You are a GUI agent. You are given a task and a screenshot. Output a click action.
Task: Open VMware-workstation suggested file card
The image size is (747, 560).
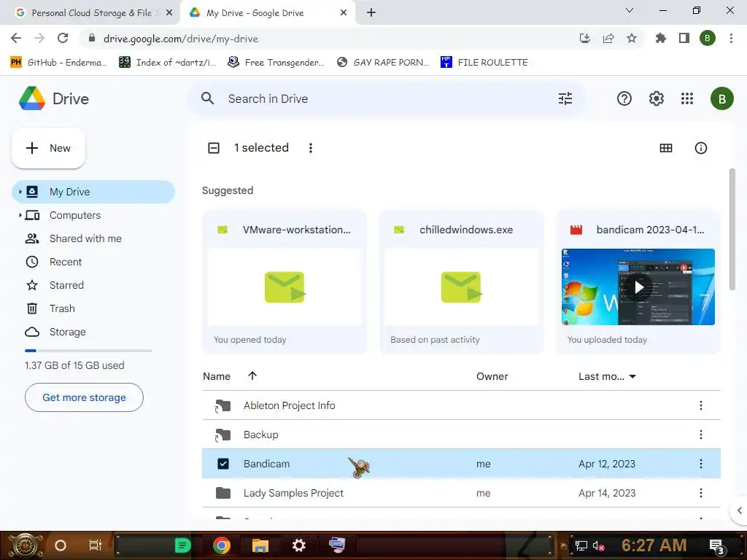285,282
